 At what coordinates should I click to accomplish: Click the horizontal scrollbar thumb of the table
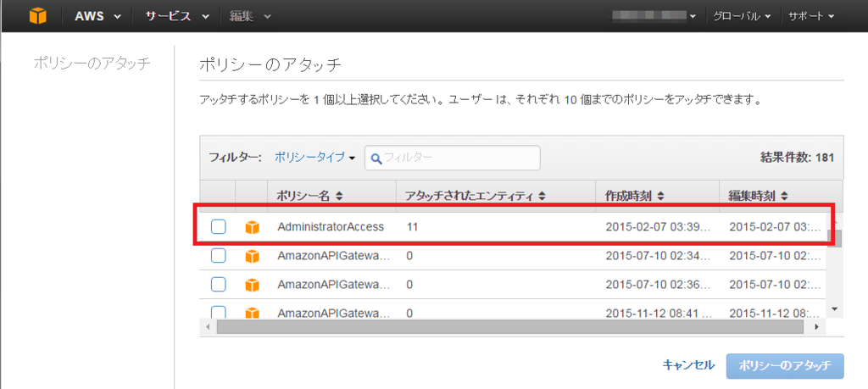509,326
